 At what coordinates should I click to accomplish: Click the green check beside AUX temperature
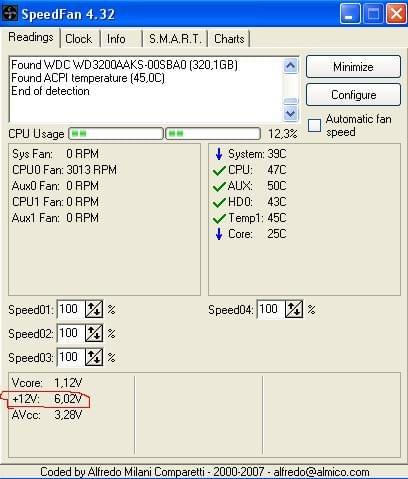219,187
